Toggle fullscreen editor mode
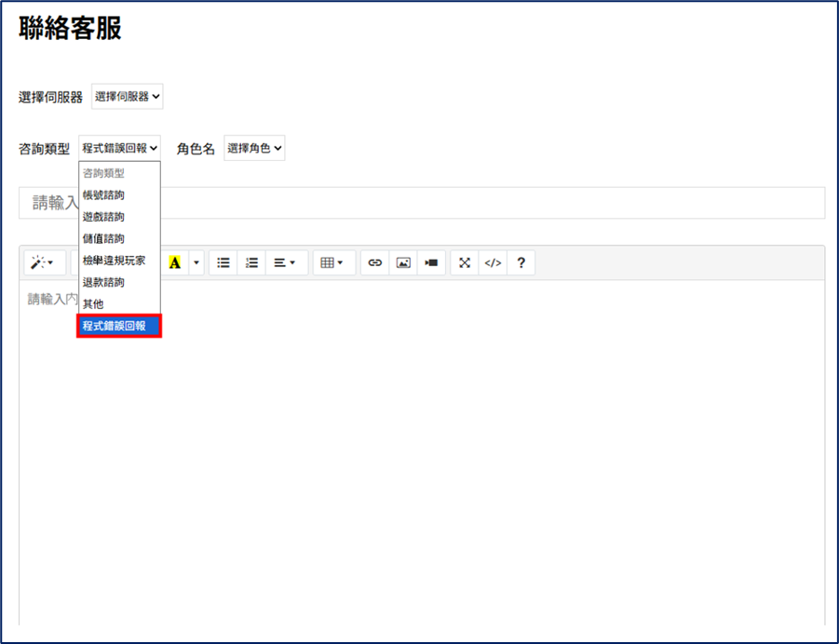Image resolution: width=839 pixels, height=644 pixels. click(465, 262)
